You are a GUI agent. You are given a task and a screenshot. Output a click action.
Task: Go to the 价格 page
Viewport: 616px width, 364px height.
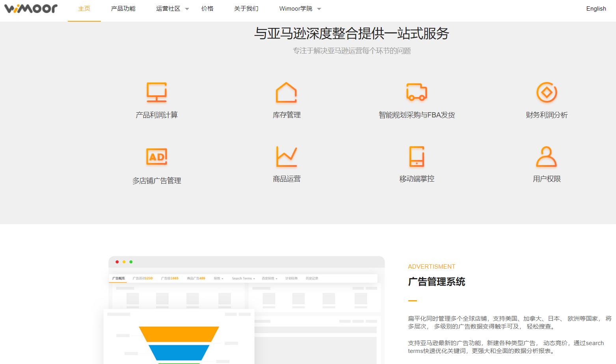pos(207,8)
